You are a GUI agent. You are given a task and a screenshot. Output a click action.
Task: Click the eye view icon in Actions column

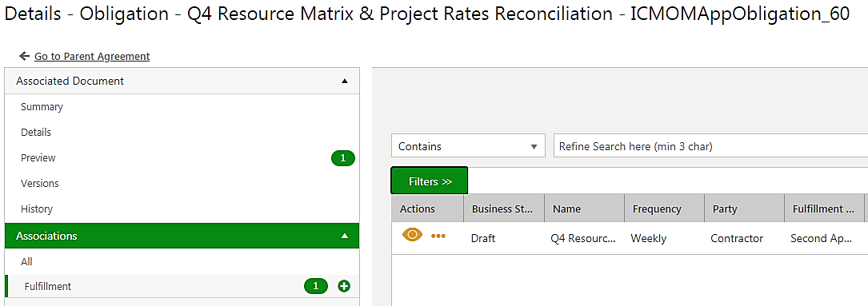coord(412,235)
